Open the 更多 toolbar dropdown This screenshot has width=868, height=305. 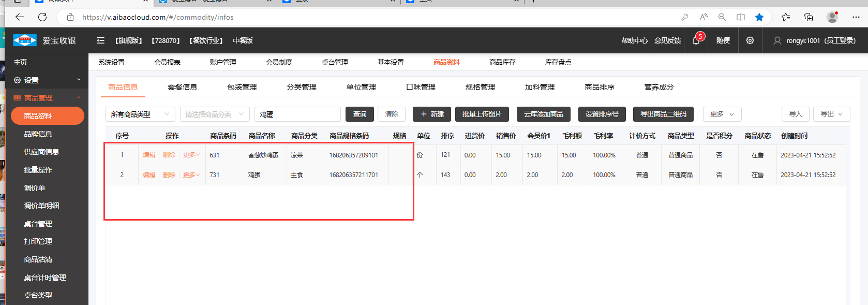722,114
